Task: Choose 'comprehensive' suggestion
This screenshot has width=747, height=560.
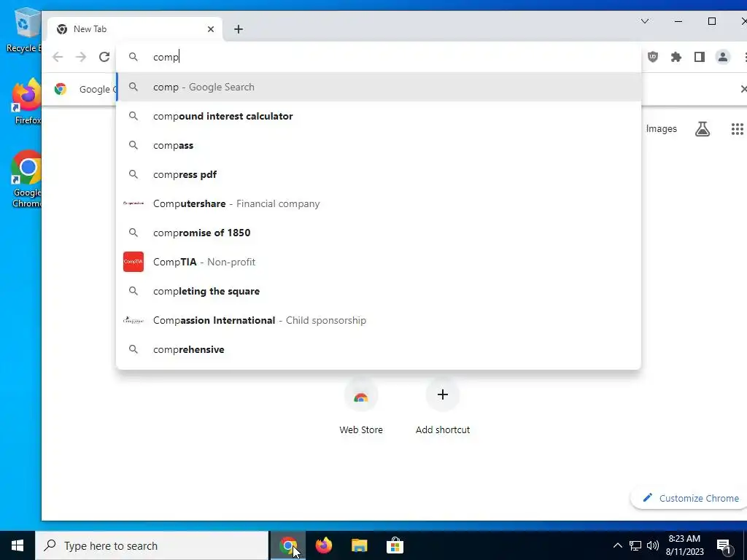Action: point(379,349)
